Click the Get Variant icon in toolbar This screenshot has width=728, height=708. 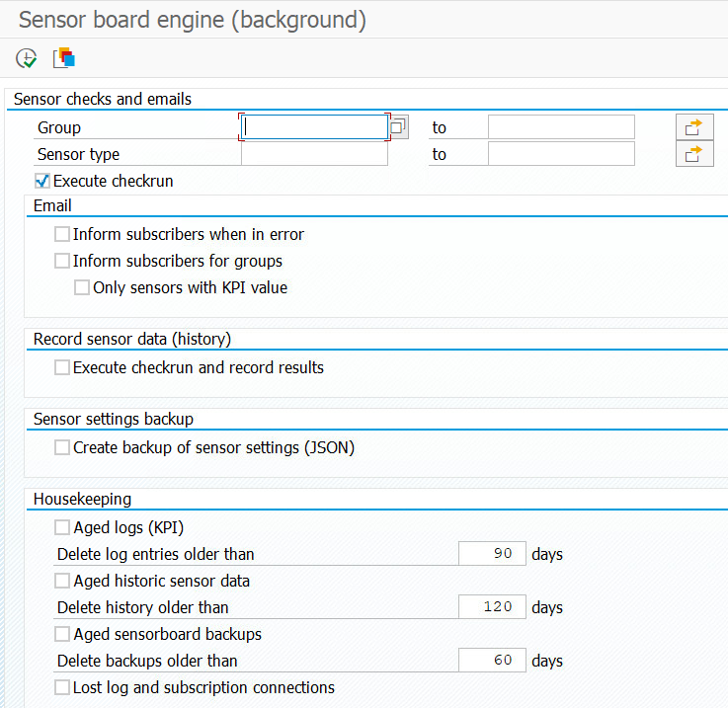click(64, 58)
